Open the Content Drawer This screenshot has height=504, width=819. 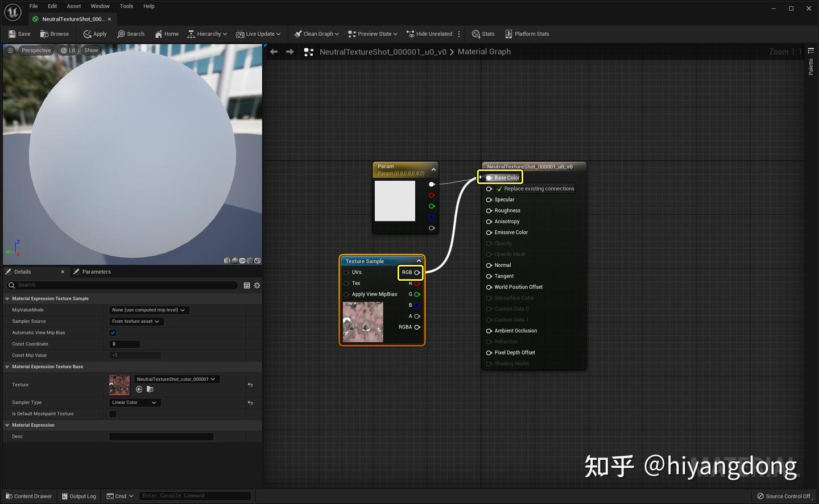click(x=28, y=496)
